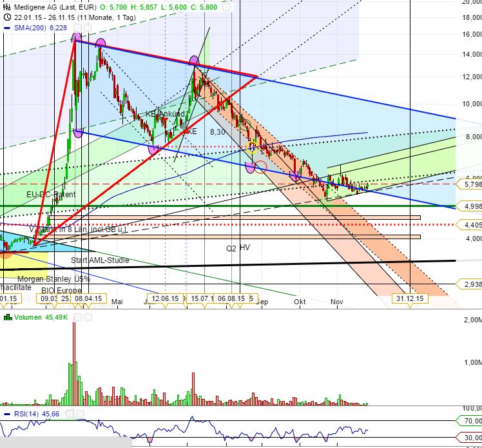The height and width of the screenshot is (448, 482).
Task: Click the 'BIO Europe' annotation
Action: tap(61, 290)
